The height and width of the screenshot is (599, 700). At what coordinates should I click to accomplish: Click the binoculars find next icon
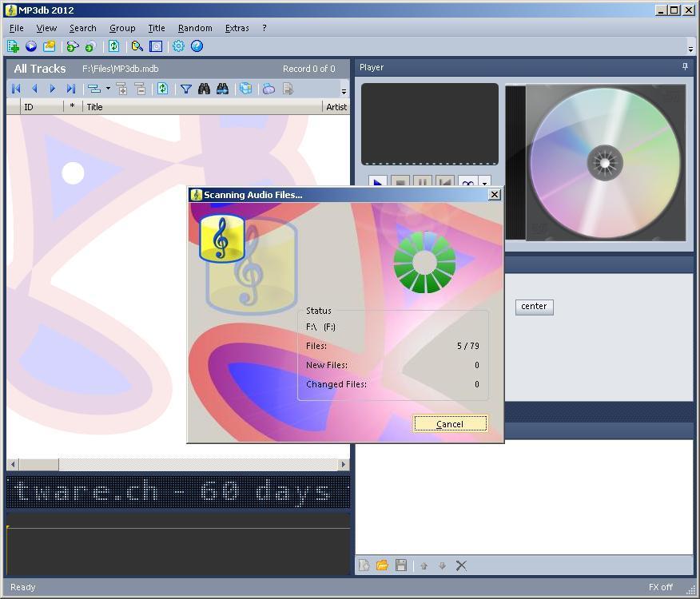coord(222,89)
